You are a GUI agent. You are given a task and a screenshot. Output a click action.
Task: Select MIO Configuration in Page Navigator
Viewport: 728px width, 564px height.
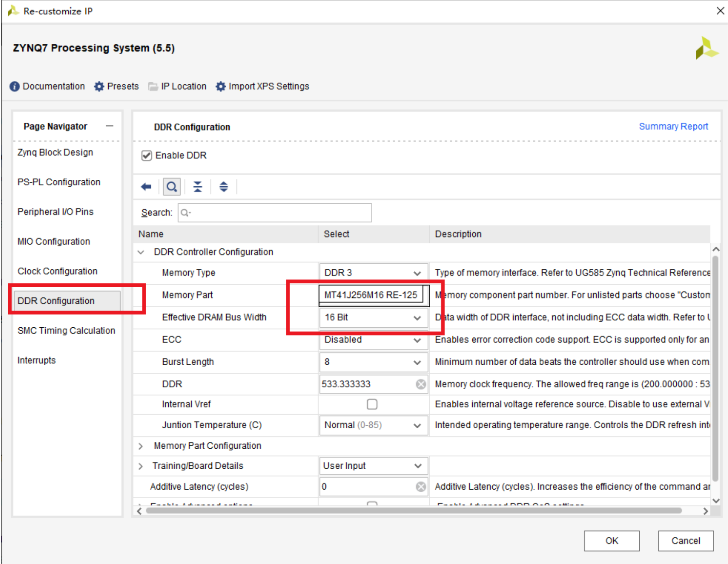(54, 242)
